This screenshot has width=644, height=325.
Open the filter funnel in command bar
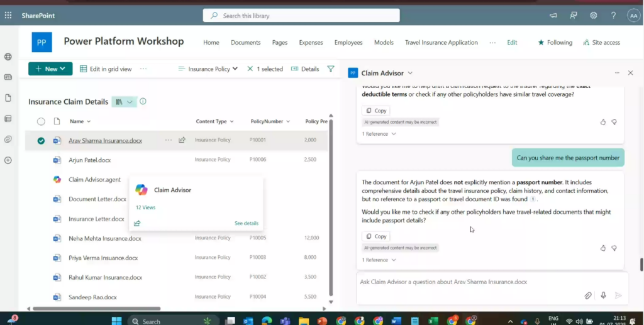[x=331, y=69]
